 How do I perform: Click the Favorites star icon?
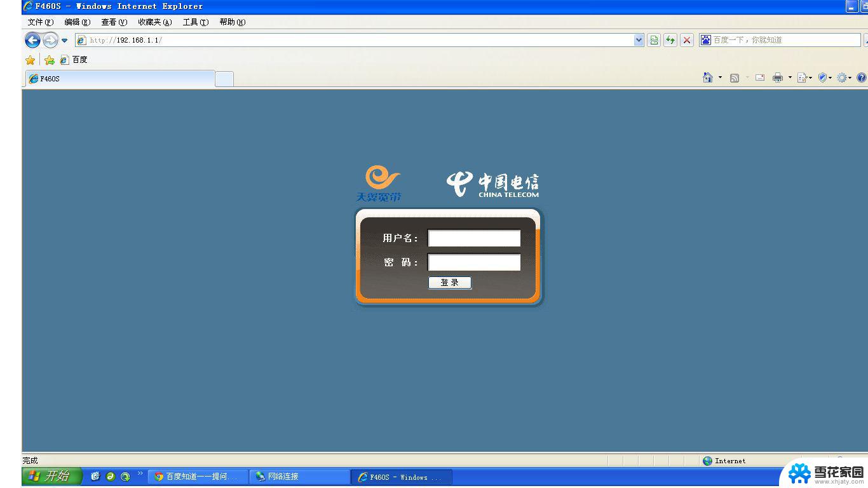[30, 60]
